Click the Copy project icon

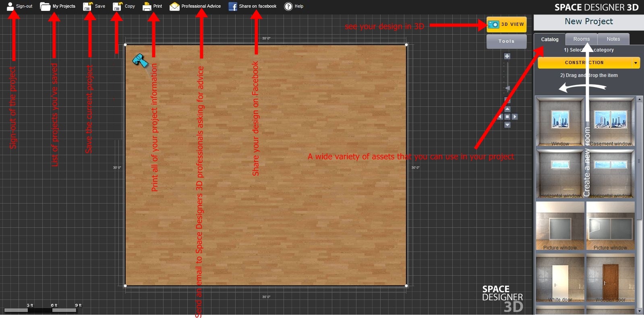[117, 6]
